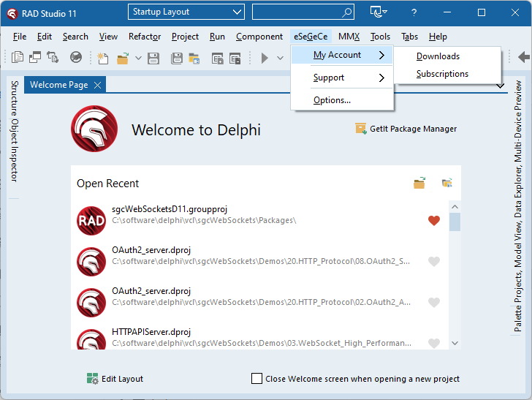This screenshot has height=400, width=532.
Task: Click Remove file from project toolbar icon
Action: click(x=235, y=59)
